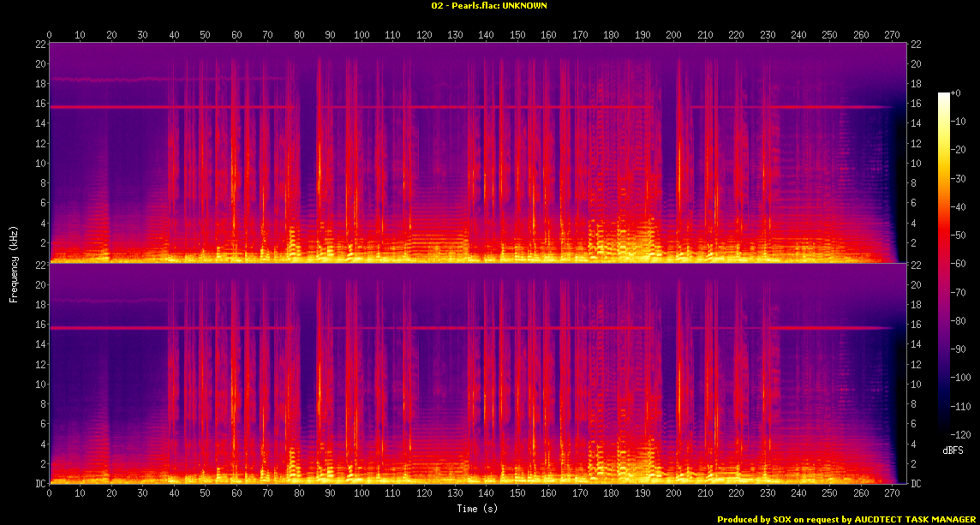Click the upper channel spectrogram plot
Viewport: 980px width, 525px height.
[477, 152]
